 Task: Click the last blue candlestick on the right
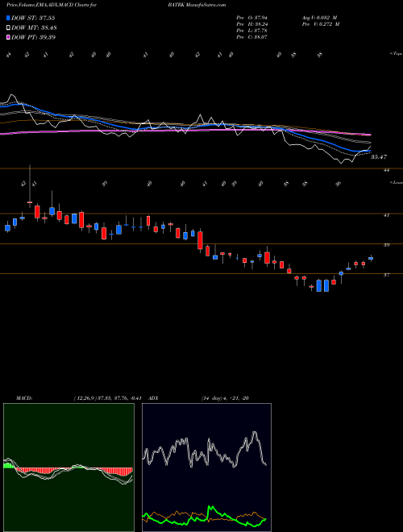click(x=371, y=259)
